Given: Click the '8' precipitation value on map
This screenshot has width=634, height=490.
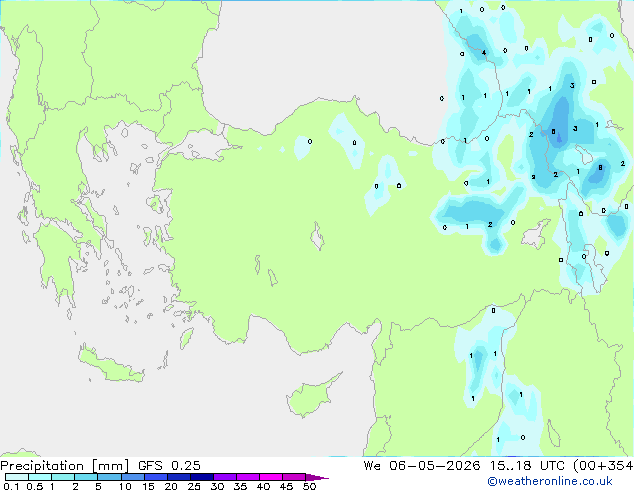Looking at the screenshot, I should pyautogui.click(x=600, y=167).
